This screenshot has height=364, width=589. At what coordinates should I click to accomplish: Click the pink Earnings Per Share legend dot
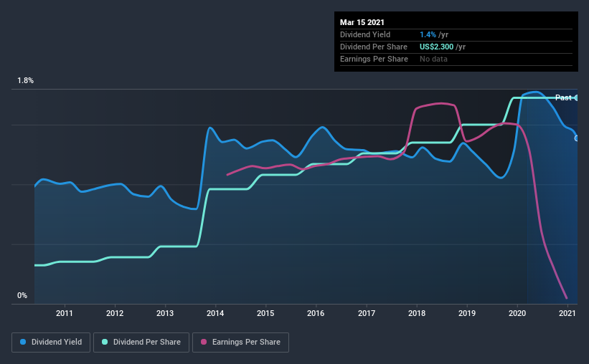pyautogui.click(x=204, y=342)
